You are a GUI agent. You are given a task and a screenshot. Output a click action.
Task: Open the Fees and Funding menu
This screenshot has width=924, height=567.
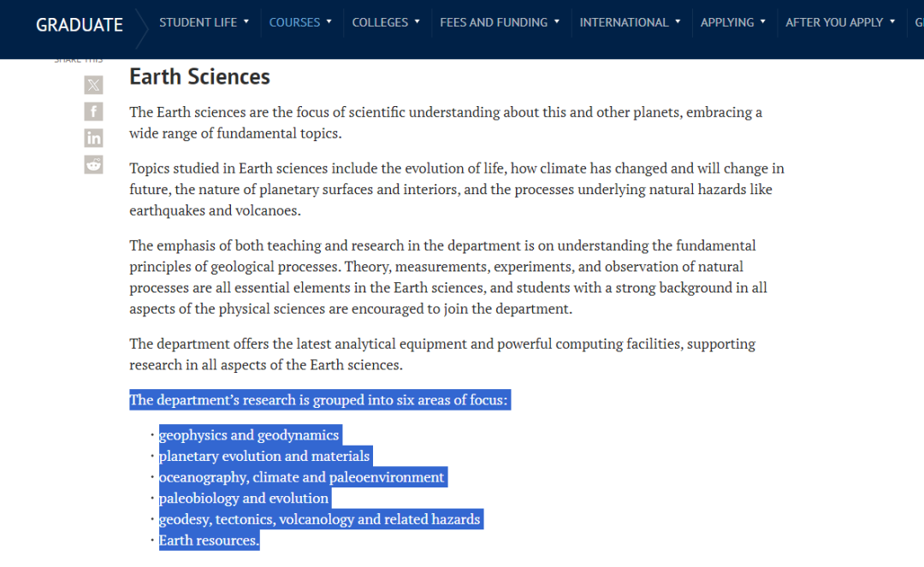[x=500, y=22]
